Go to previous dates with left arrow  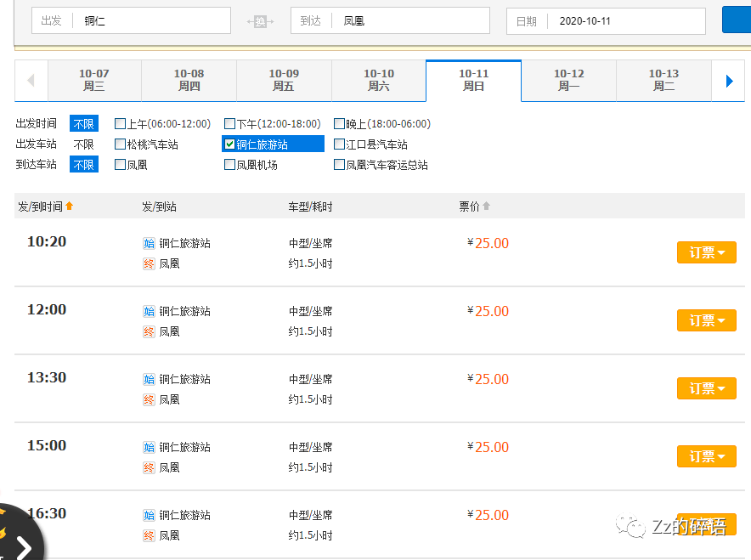coord(31,81)
